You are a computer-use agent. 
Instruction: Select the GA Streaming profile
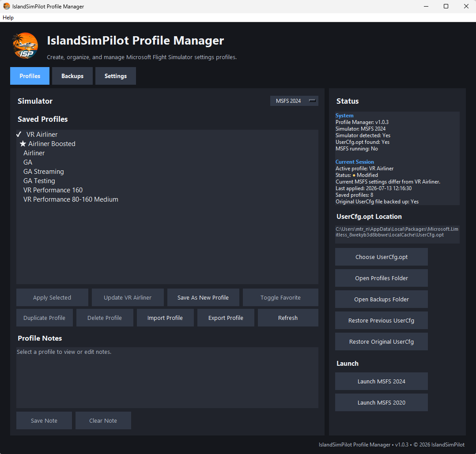[x=167, y=172]
